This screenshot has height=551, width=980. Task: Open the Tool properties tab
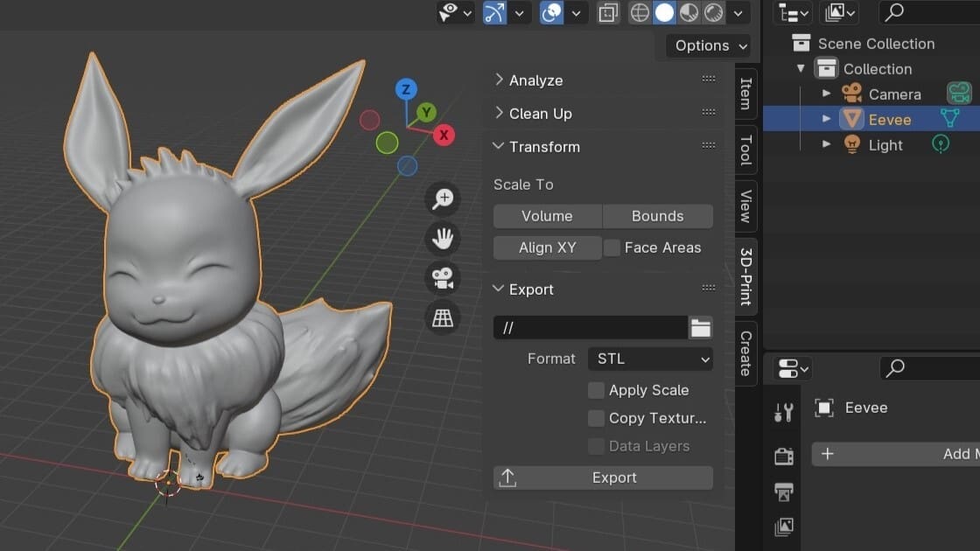(784, 412)
